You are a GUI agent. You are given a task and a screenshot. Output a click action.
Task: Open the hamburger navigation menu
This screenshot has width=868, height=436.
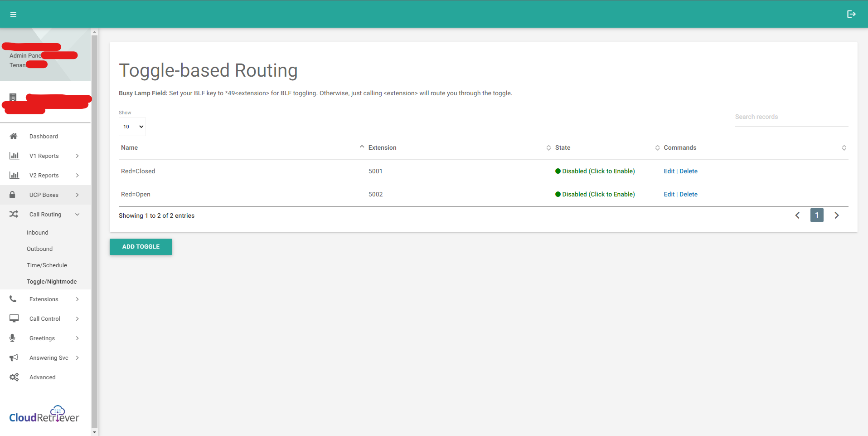click(x=13, y=14)
